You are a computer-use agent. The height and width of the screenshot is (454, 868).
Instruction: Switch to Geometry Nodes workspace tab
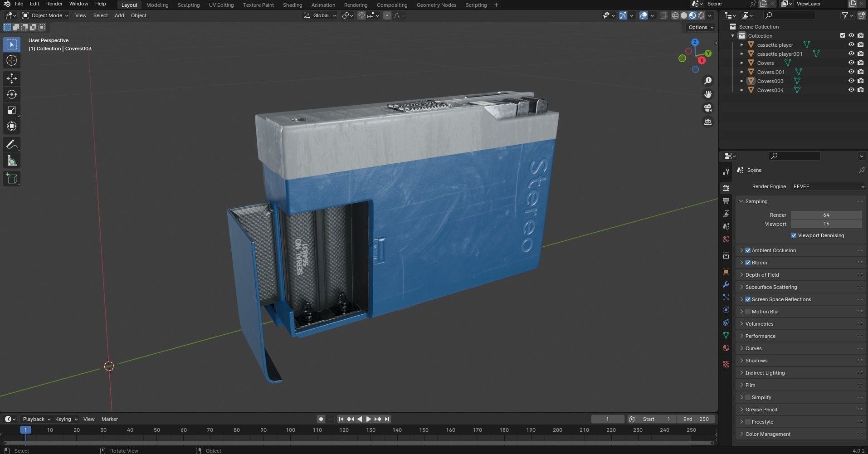(x=436, y=5)
